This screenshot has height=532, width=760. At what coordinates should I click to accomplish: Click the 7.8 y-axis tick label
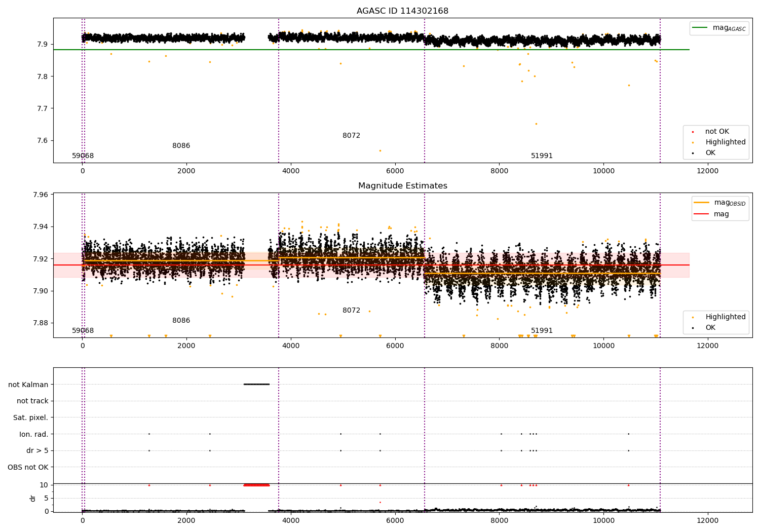pyautogui.click(x=42, y=77)
